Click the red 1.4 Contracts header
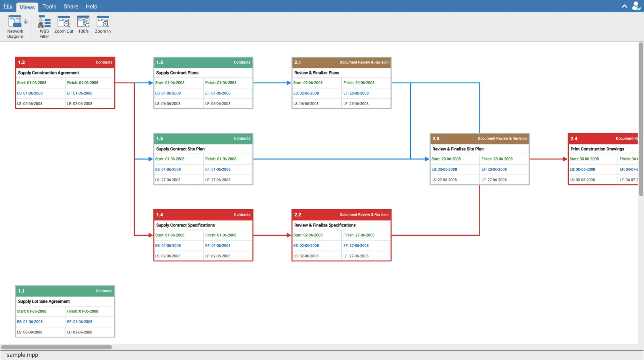Viewport: 644px width, 360px height. (x=203, y=215)
